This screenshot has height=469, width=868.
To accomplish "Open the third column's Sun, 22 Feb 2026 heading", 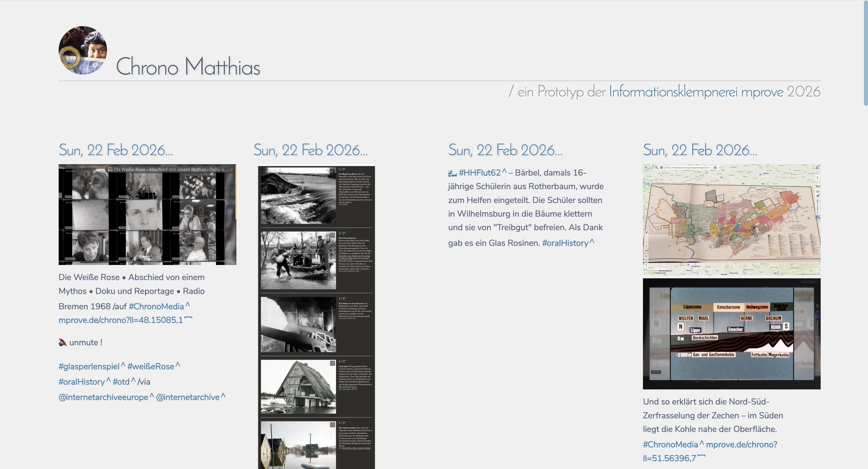I will click(505, 150).
